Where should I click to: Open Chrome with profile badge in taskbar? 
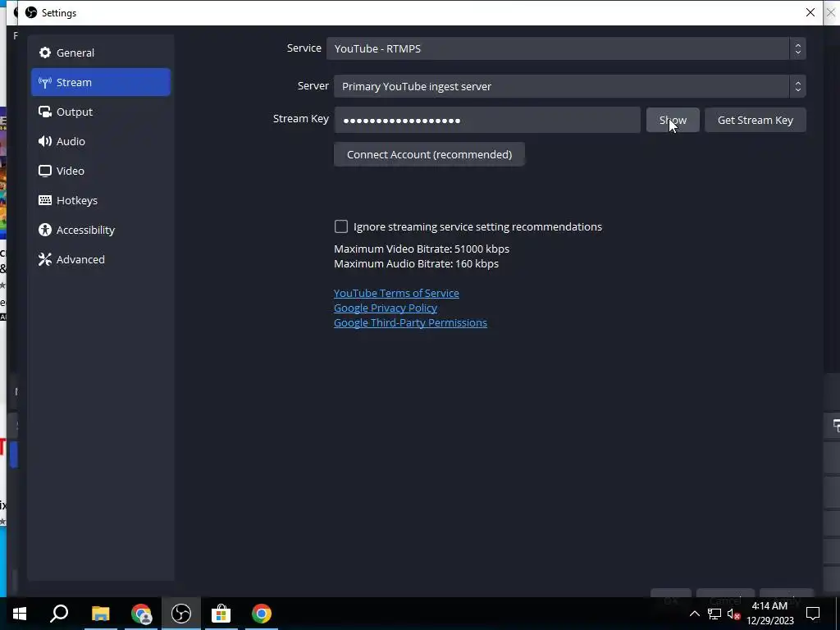tap(141, 614)
